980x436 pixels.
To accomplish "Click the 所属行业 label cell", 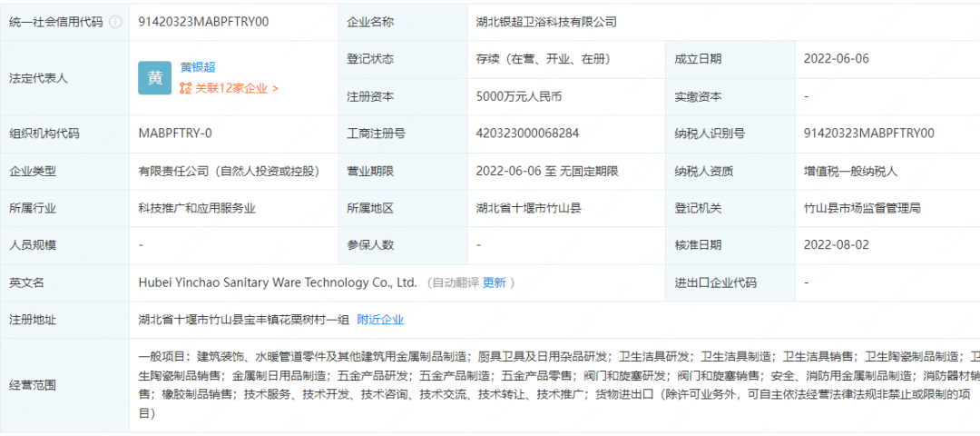I will tap(64, 208).
